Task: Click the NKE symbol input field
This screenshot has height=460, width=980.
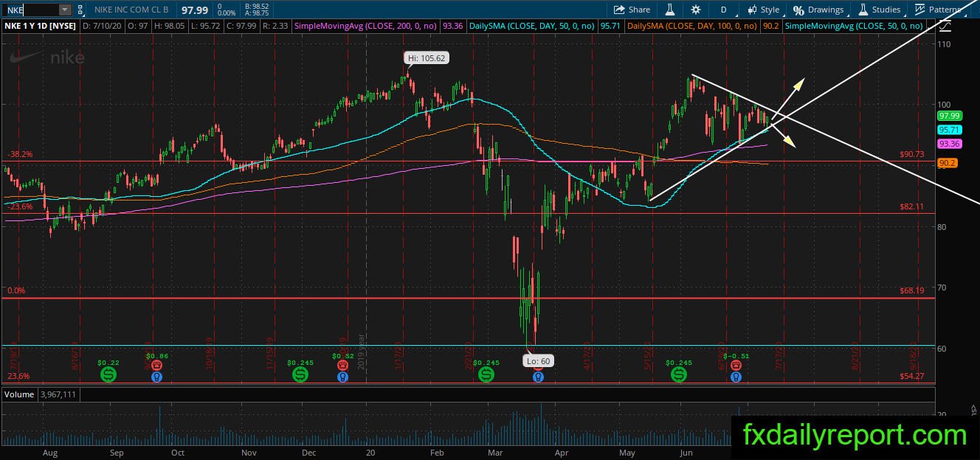Action: 30,10
